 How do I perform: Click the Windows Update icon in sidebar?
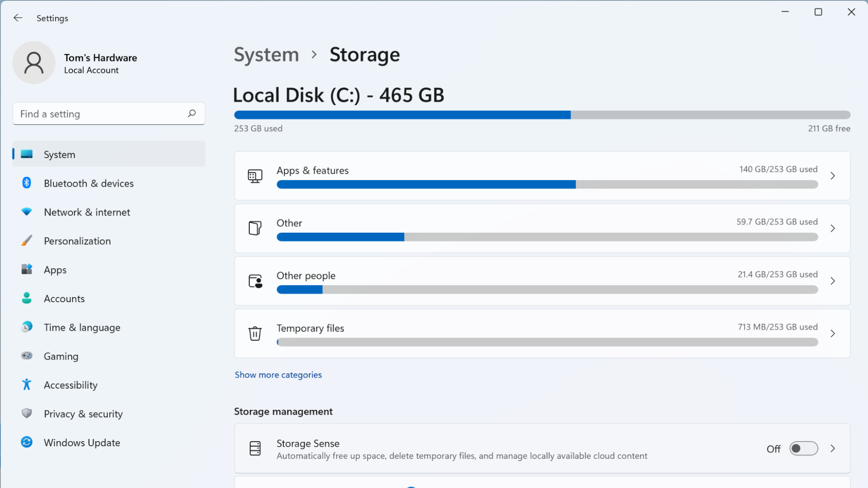click(26, 442)
